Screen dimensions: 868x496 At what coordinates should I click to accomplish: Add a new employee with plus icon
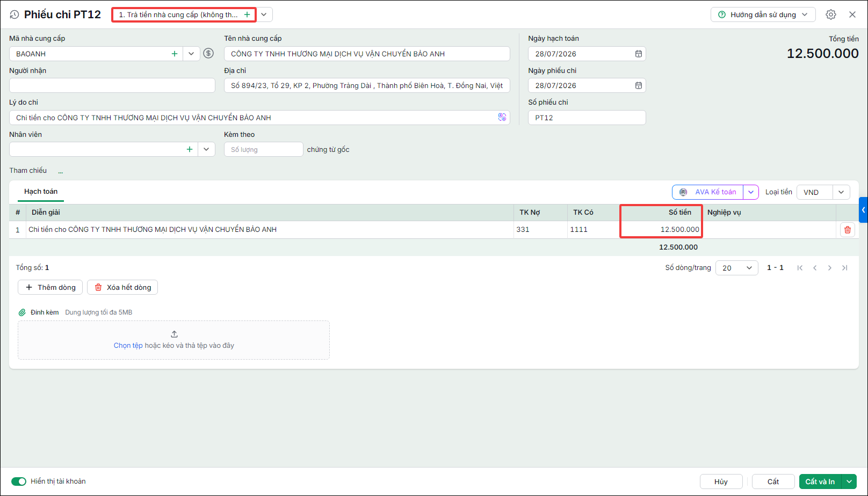pos(190,149)
